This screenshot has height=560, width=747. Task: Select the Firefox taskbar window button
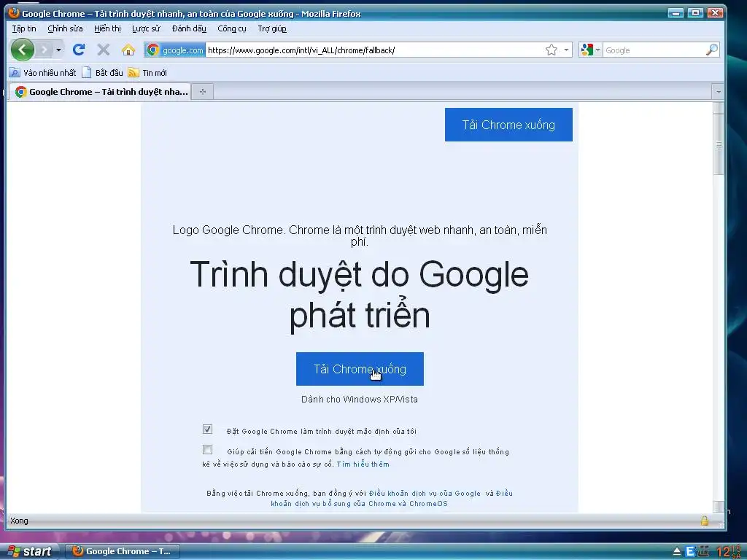(x=122, y=551)
